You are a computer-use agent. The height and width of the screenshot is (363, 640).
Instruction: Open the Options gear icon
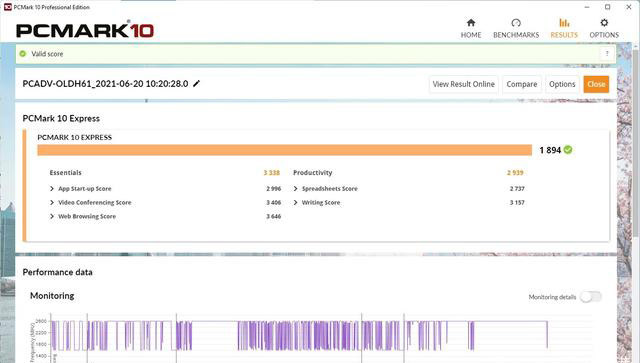[604, 23]
